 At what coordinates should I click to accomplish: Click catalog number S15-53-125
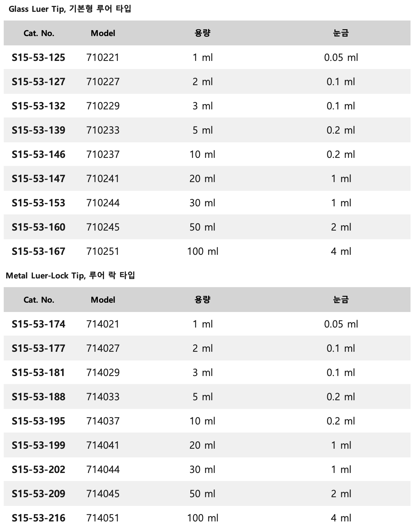coord(39,57)
